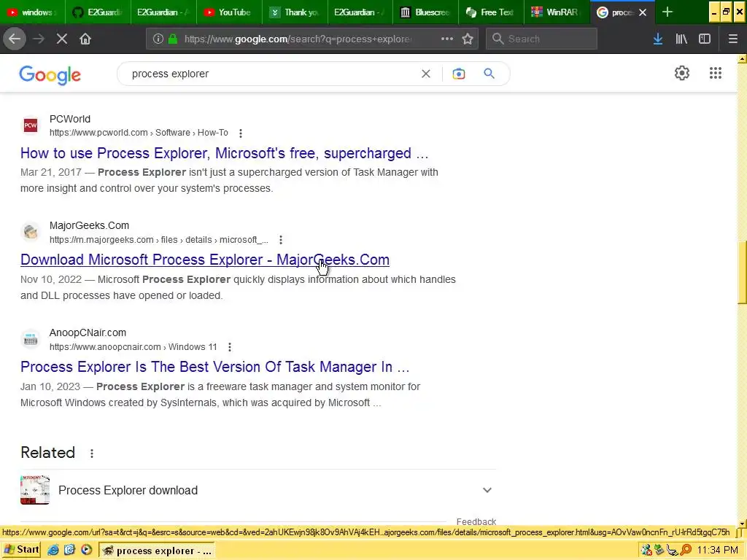Search by image using the camera icon
Screen dimensions: 747x560
pyautogui.click(x=459, y=74)
